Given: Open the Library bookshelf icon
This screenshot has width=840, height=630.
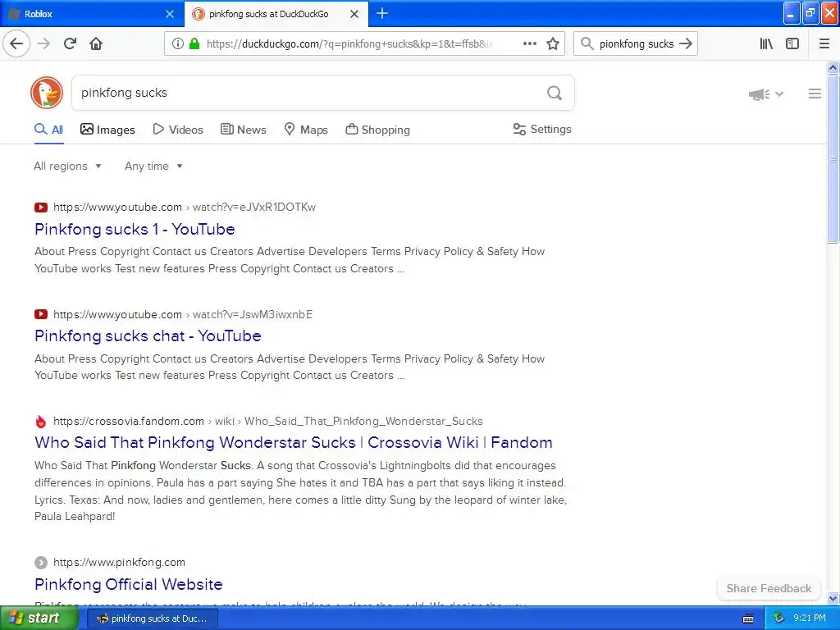Looking at the screenshot, I should [766, 43].
